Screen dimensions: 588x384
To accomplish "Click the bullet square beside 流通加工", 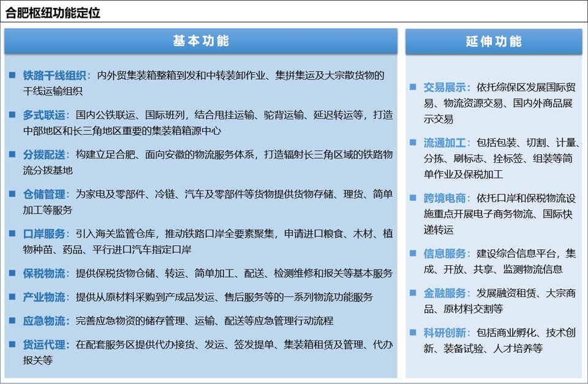I will [x=413, y=143].
